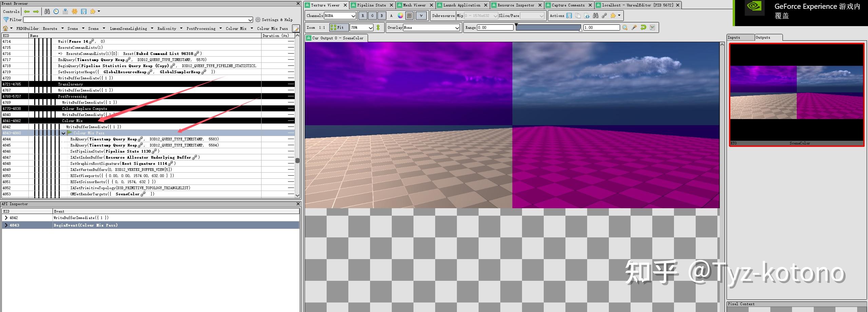The width and height of the screenshot is (868, 312).
Task: Select the checkerboard background icon
Action: [x=409, y=16]
